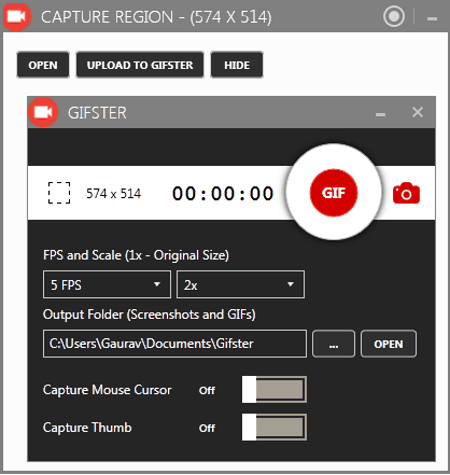The image size is (450, 475).
Task: Click the Output Folder label
Action: pyautogui.click(x=149, y=314)
